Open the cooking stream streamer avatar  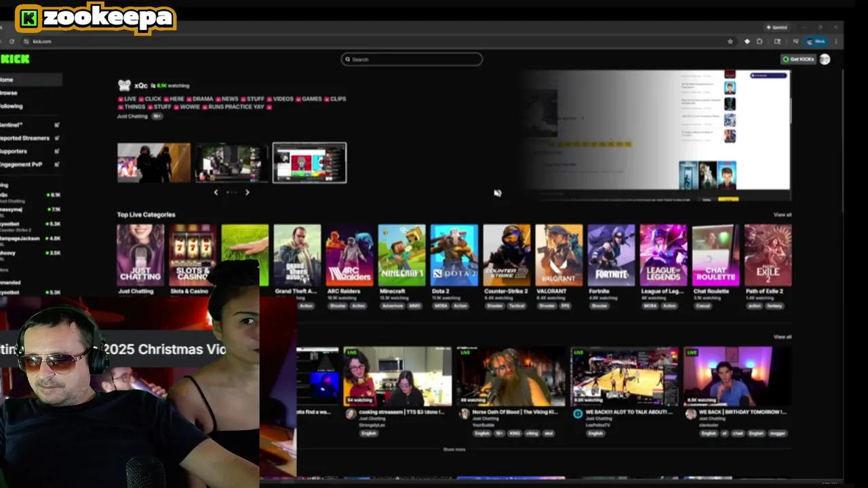click(351, 414)
